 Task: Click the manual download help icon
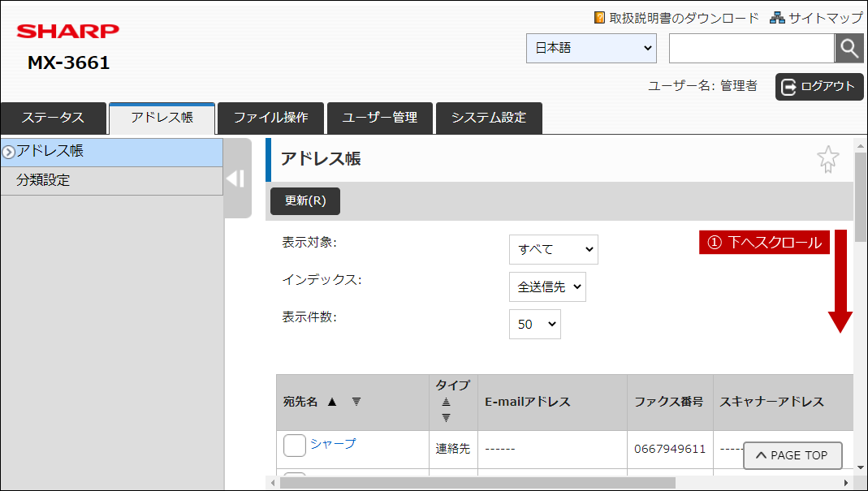599,18
